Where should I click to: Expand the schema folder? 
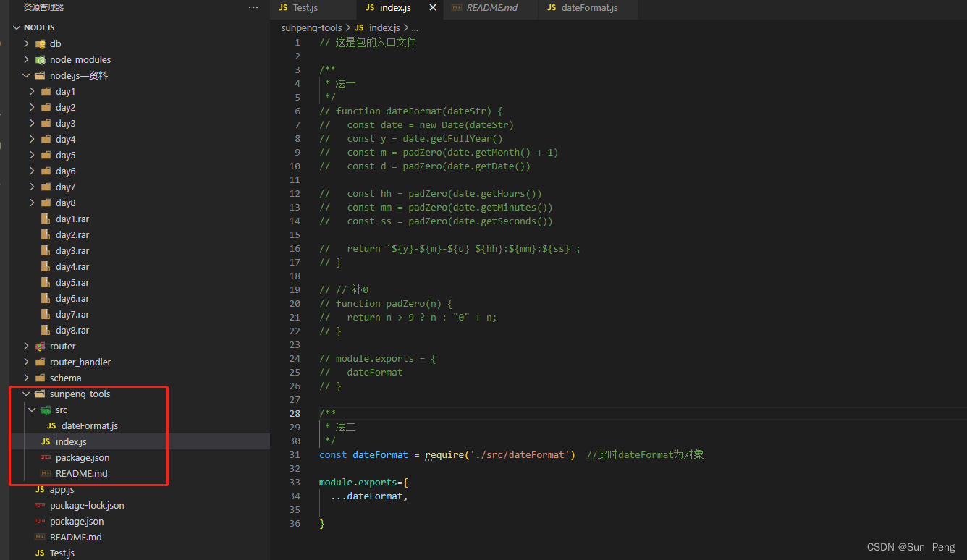26,378
